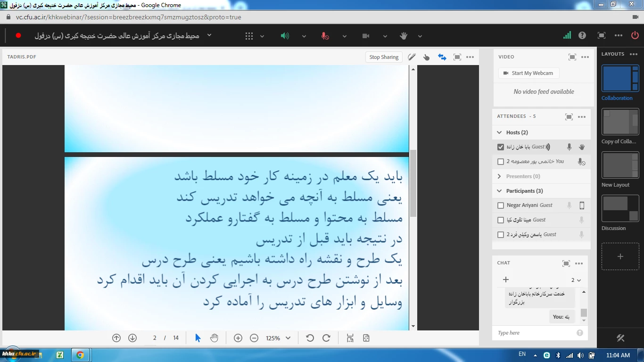Tick the checkbox beside مینا تقوی کیا

pos(501,220)
